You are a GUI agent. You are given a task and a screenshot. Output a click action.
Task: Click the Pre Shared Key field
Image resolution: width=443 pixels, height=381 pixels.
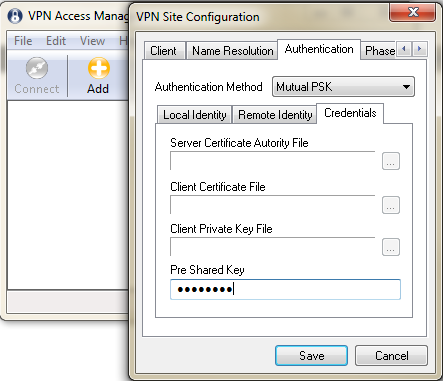285,289
